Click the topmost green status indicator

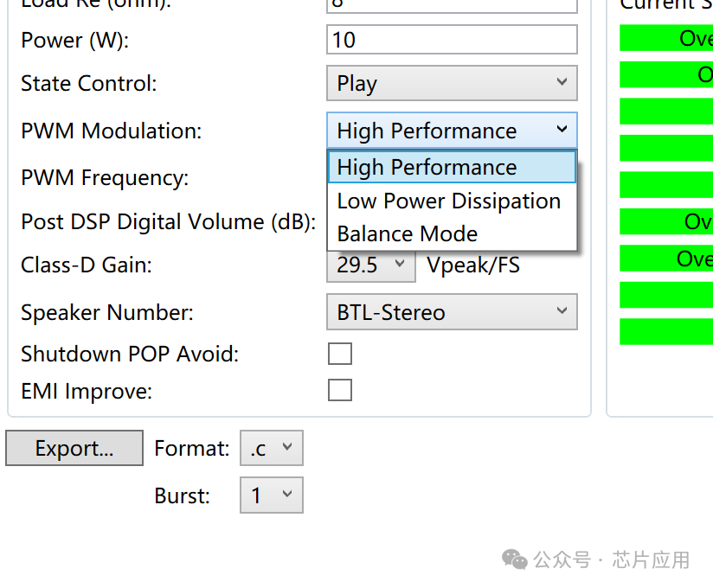666,38
